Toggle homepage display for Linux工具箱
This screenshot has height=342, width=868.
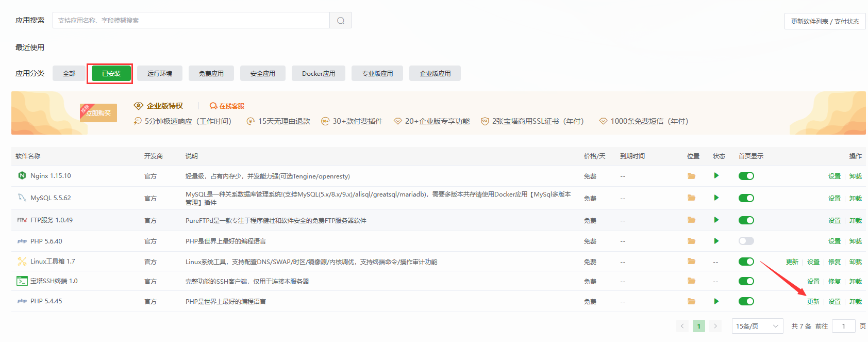[746, 262]
